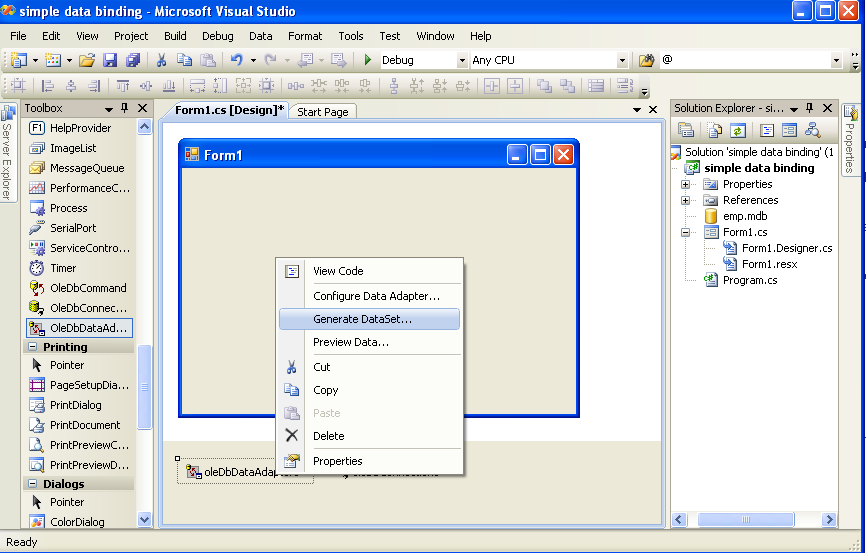Select OleDbCommand in the Toolbox
Screen dimensions: 866x553
79,288
